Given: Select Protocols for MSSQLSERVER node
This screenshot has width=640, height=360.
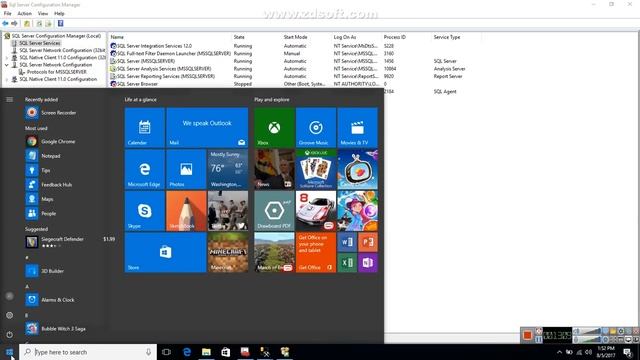Looking at the screenshot, I should pyautogui.click(x=56, y=72).
